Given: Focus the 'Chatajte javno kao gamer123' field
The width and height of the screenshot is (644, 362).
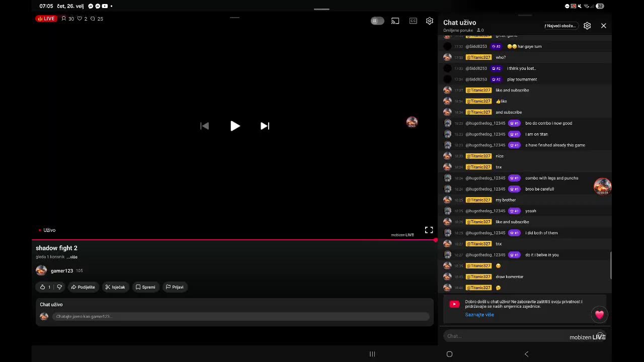Looking at the screenshot, I should click(241, 317).
